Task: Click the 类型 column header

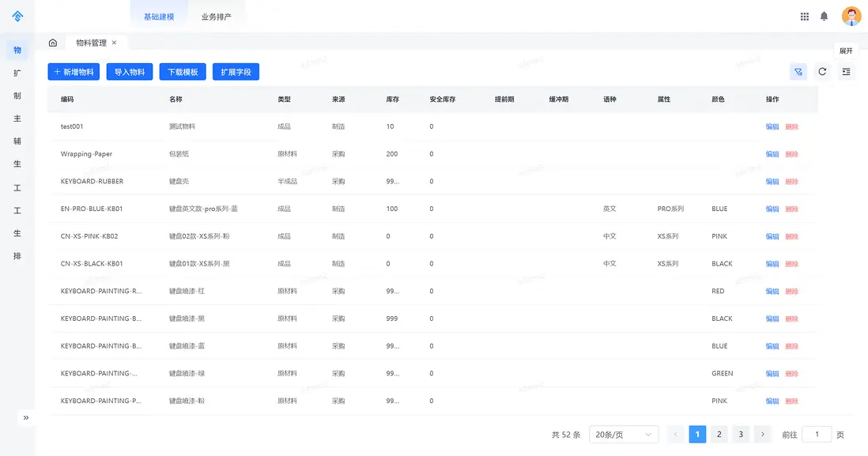Action: point(284,99)
